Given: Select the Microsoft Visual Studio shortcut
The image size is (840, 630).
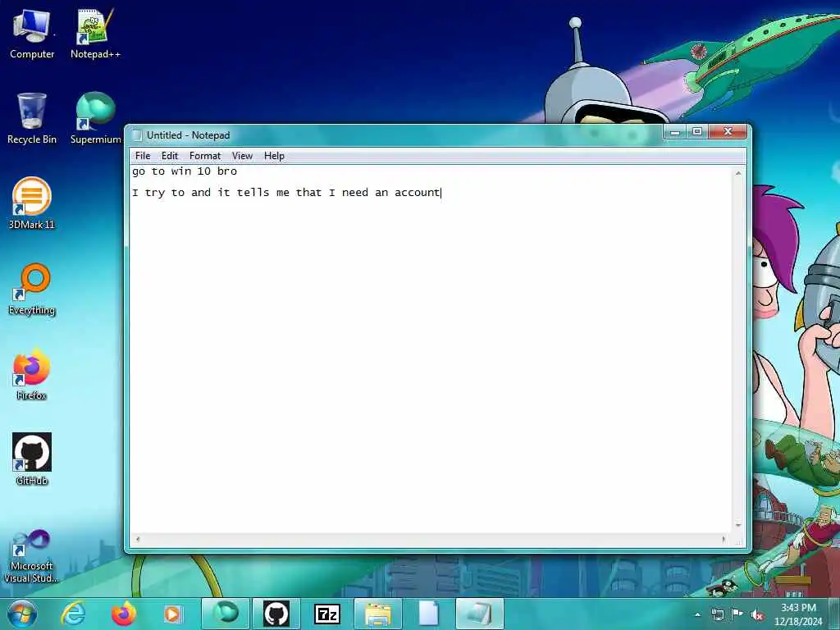Looking at the screenshot, I should click(32, 556).
